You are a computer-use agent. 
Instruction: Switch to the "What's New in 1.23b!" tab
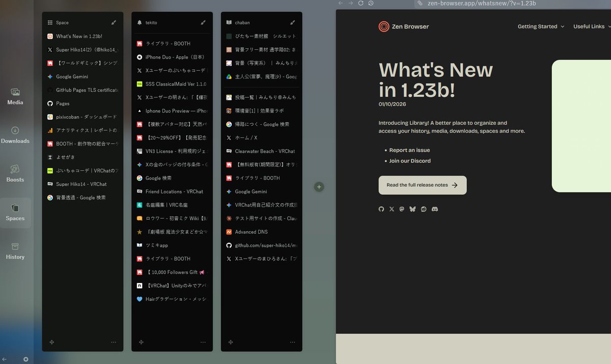pyautogui.click(x=82, y=37)
